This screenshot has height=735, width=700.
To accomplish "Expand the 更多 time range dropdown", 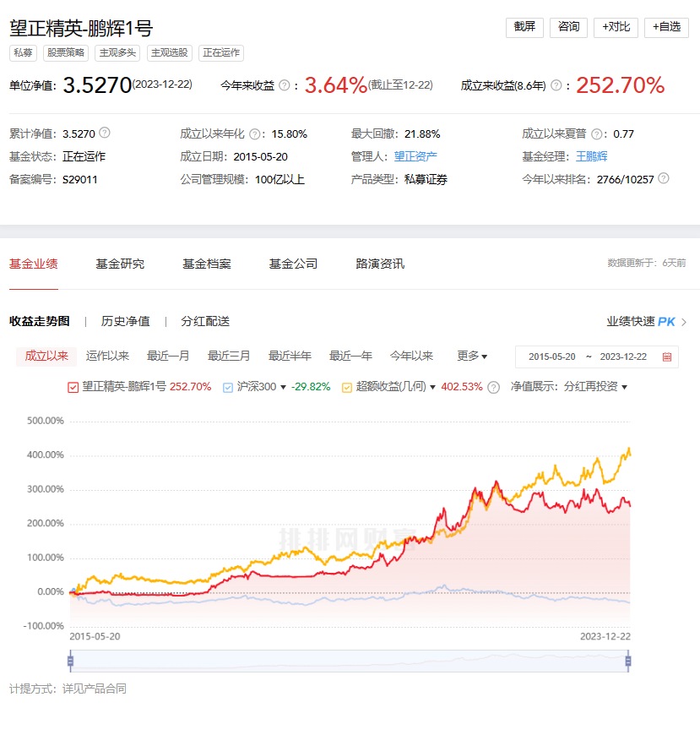I will 472,357.
